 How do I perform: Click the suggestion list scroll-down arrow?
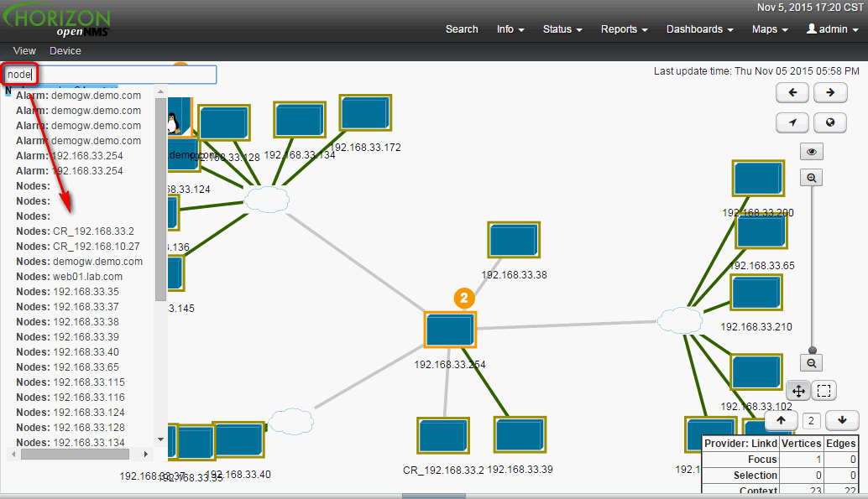(161, 439)
